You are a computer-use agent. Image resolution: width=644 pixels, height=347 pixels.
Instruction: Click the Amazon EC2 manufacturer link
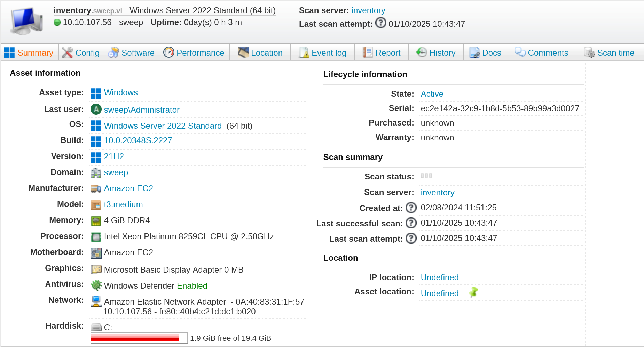point(128,188)
